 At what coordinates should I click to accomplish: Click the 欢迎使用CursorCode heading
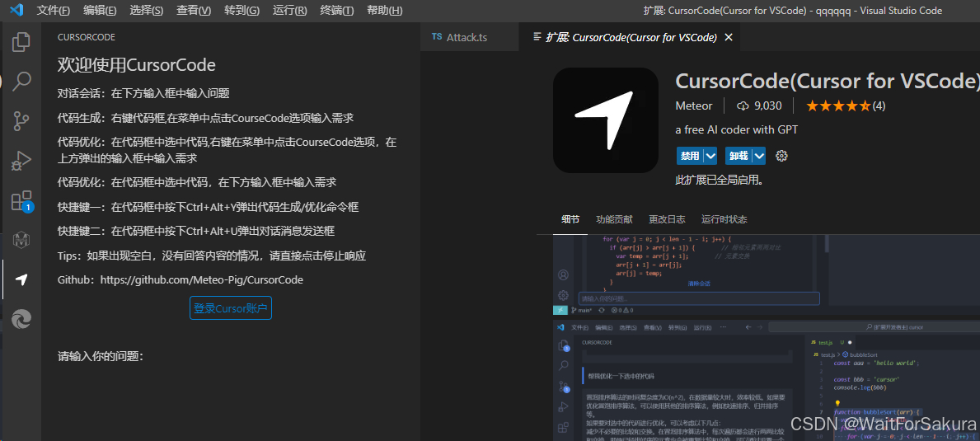point(136,66)
